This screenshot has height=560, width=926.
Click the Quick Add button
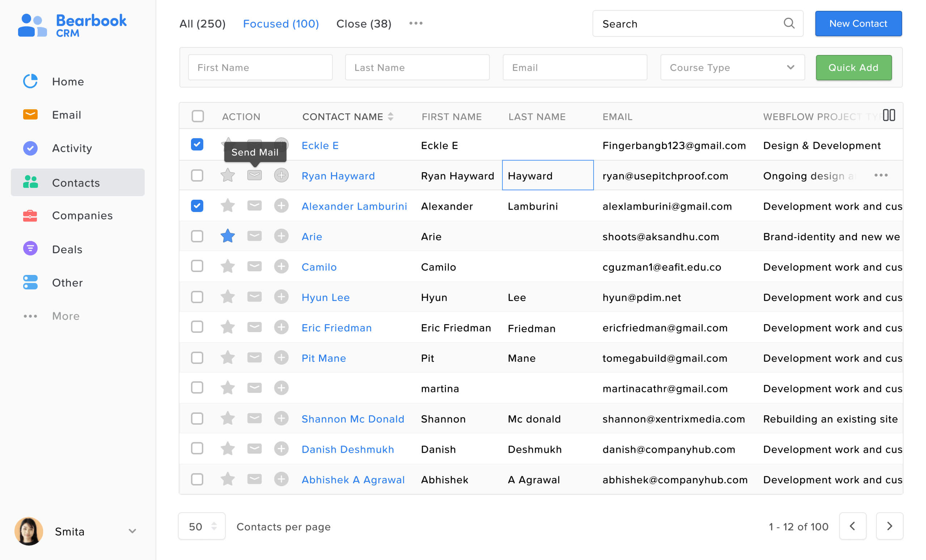click(x=853, y=67)
